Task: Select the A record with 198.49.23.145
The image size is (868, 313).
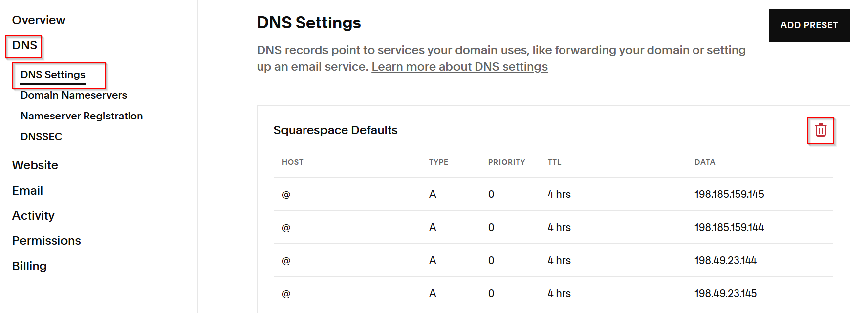Action: click(x=725, y=294)
